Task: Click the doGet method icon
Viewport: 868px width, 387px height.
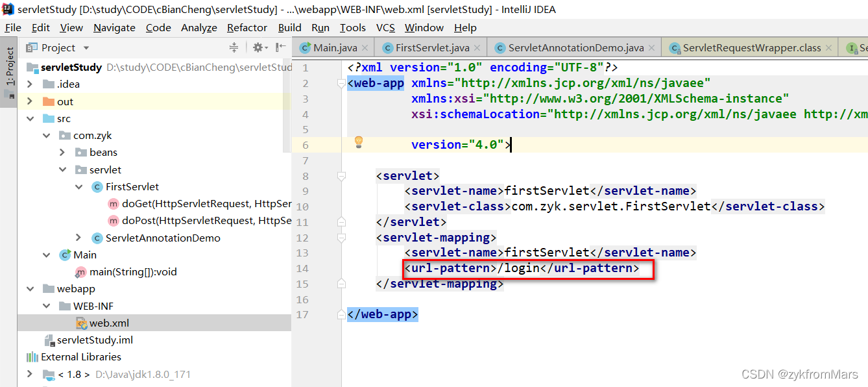Action: pyautogui.click(x=114, y=204)
